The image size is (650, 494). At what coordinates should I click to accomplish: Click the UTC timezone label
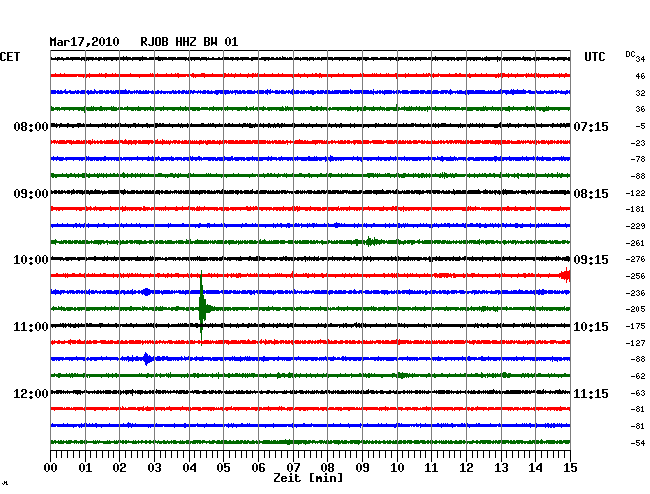click(x=595, y=57)
